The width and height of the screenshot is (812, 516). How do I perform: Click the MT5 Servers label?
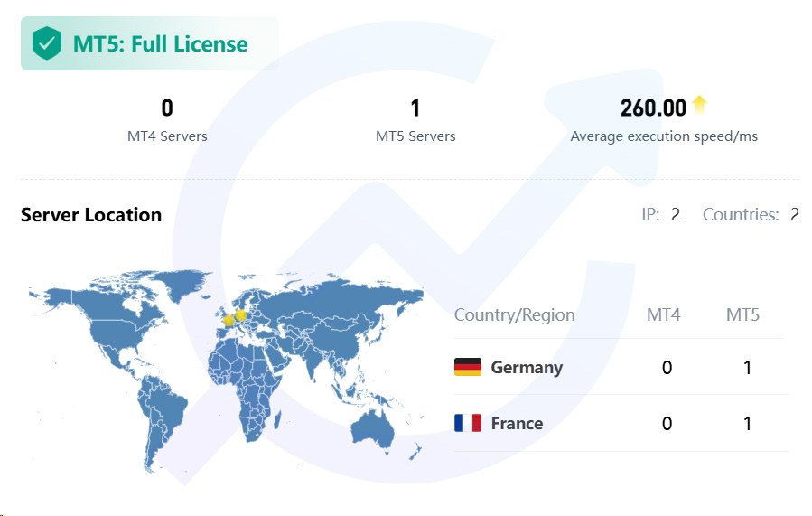[415, 136]
